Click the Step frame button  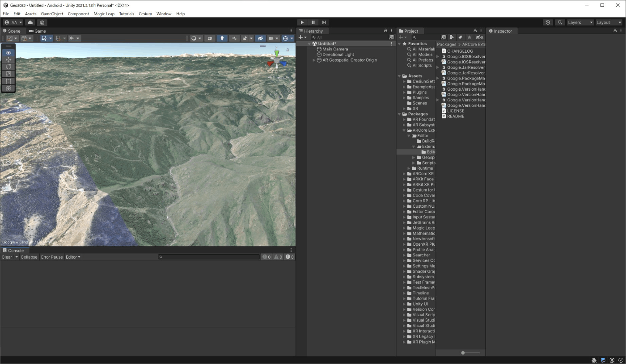[324, 22]
